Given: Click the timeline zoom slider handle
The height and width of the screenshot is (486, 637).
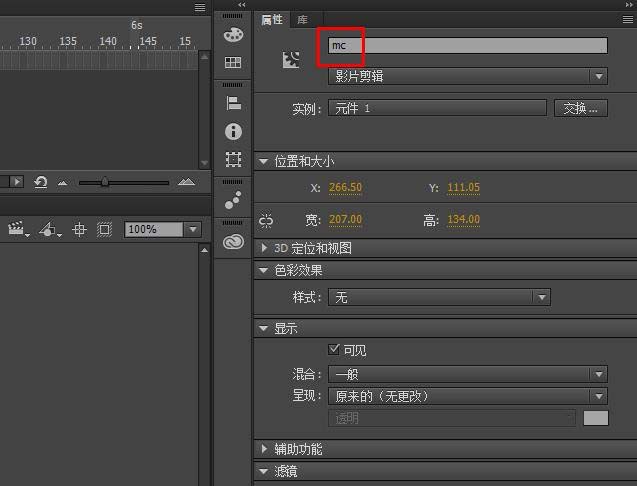Looking at the screenshot, I should (105, 182).
